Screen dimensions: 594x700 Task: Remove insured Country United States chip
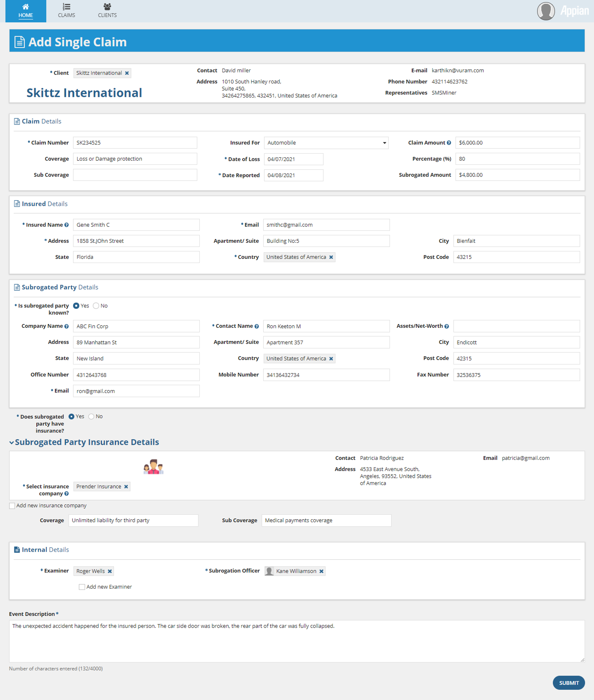pos(331,257)
